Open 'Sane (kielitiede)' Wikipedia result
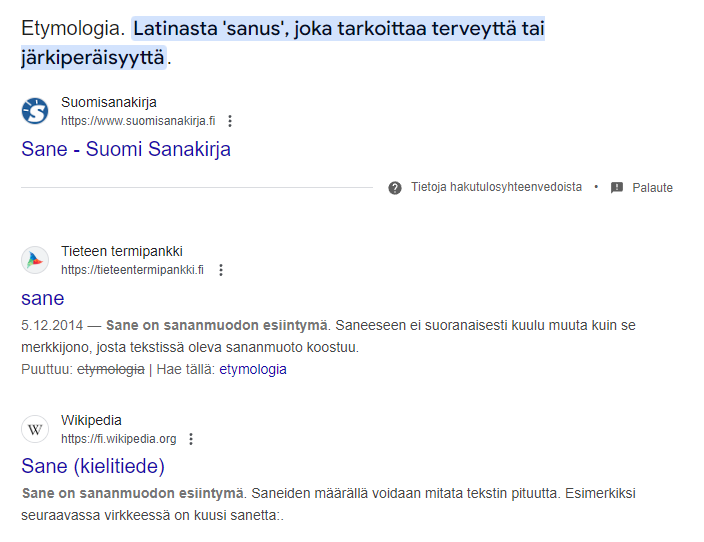The image size is (704, 542). 93,466
